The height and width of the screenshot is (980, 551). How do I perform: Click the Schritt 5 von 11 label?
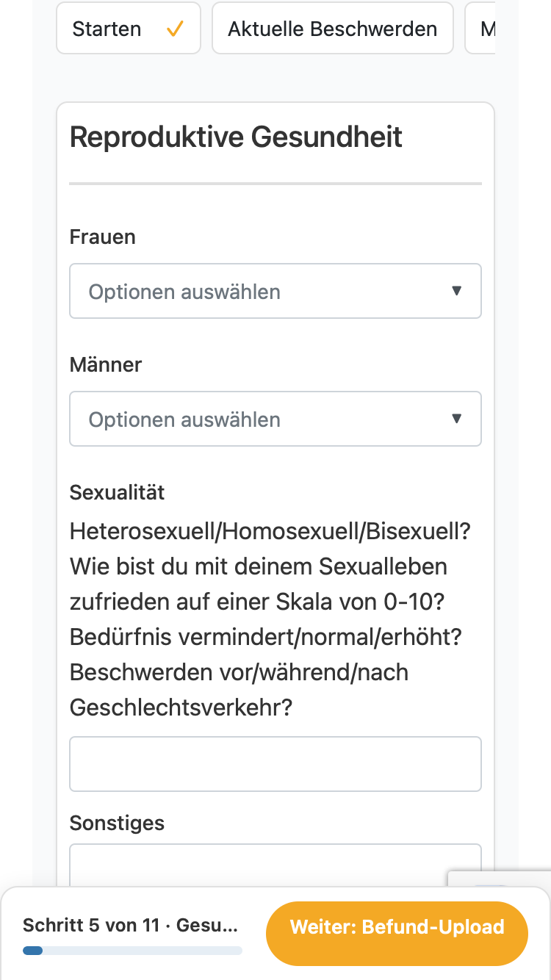(x=131, y=925)
